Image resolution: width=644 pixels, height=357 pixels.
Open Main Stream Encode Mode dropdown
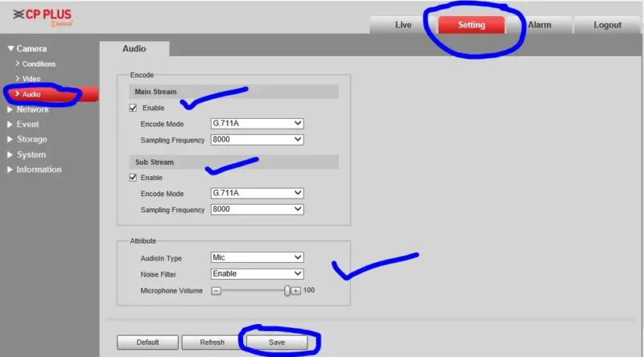click(x=257, y=124)
